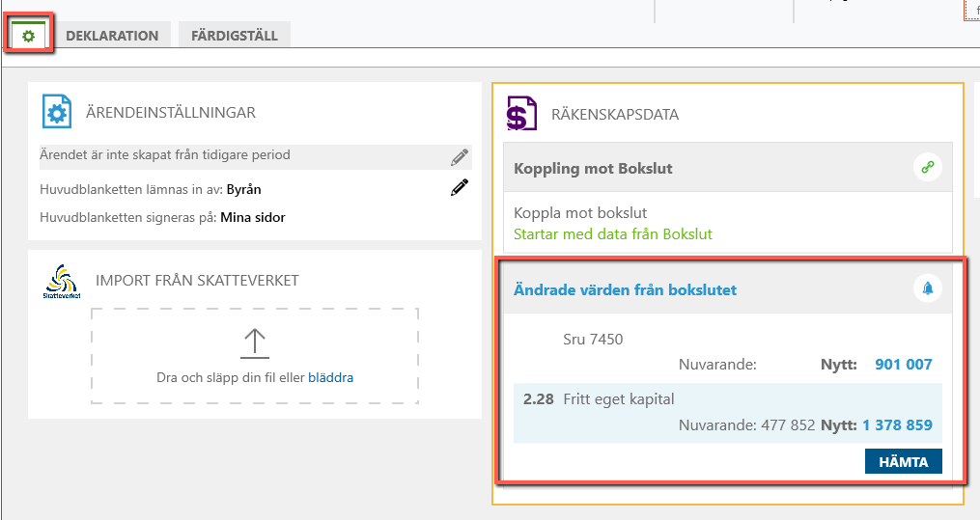The image size is (980, 520).
Task: Edit 'Ärendet är inte skapat' row pencil
Action: click(460, 157)
